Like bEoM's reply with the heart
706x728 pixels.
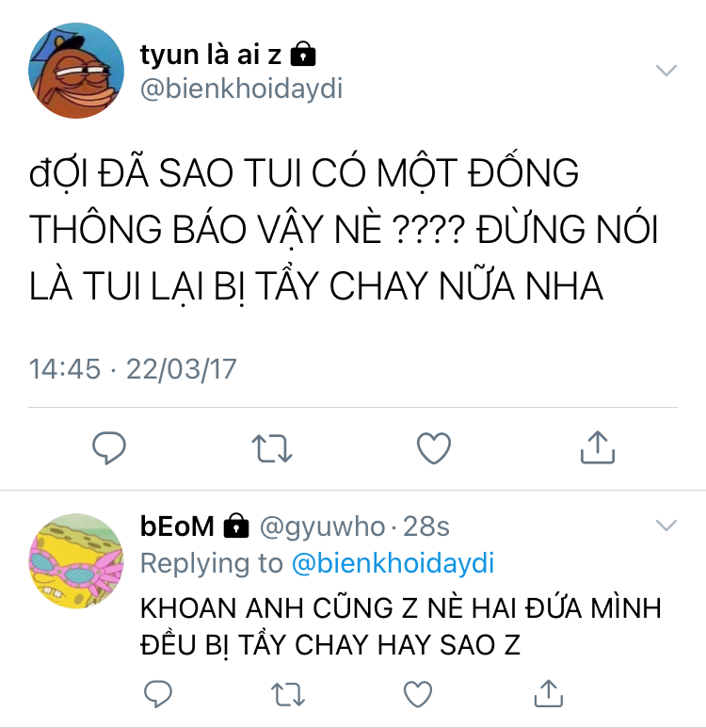coord(418,694)
